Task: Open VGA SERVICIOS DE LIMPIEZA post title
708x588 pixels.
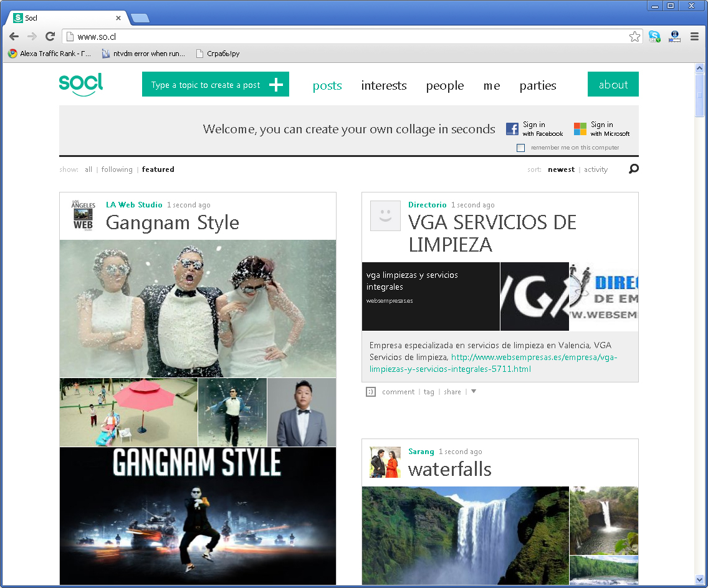Action: [492, 234]
